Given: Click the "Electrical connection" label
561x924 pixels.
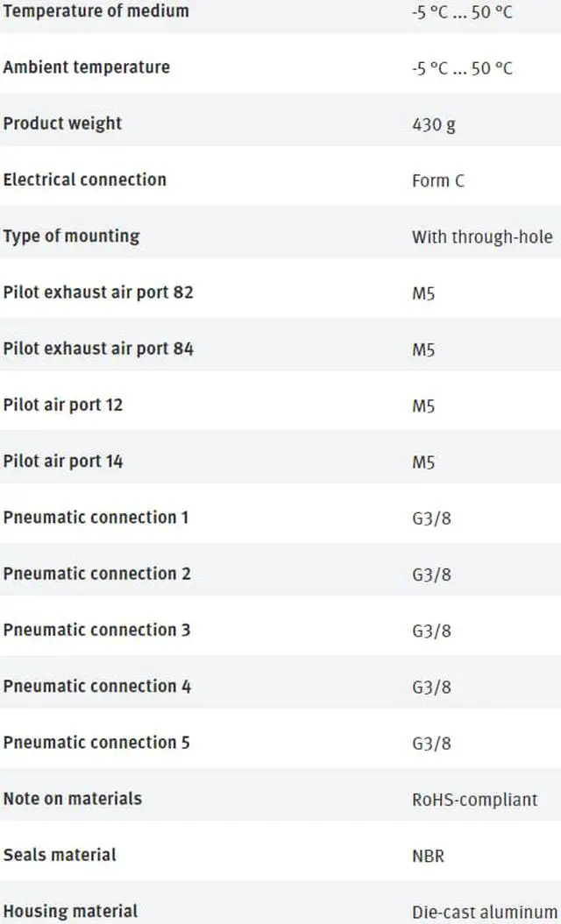Looking at the screenshot, I should coord(84,180).
